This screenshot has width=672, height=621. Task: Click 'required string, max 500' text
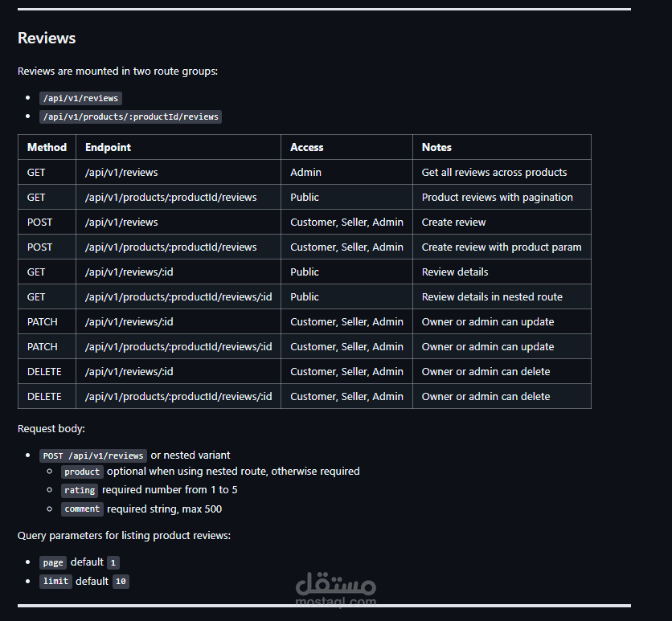tap(164, 509)
